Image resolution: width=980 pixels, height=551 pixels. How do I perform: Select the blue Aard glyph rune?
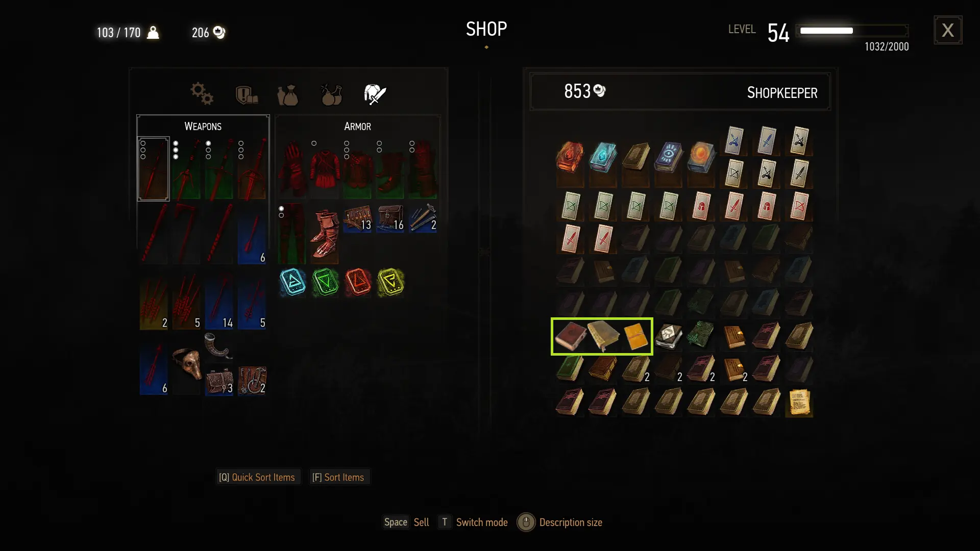click(293, 282)
